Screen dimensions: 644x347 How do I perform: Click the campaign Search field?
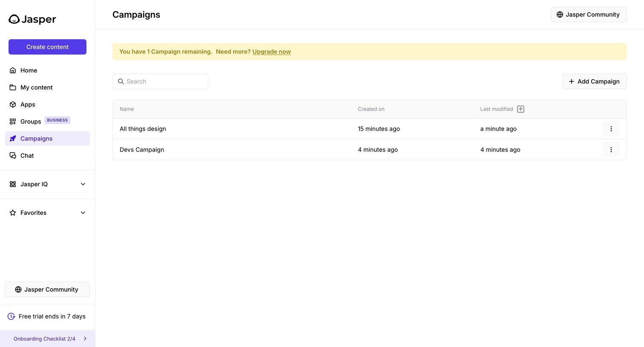pyautogui.click(x=160, y=81)
